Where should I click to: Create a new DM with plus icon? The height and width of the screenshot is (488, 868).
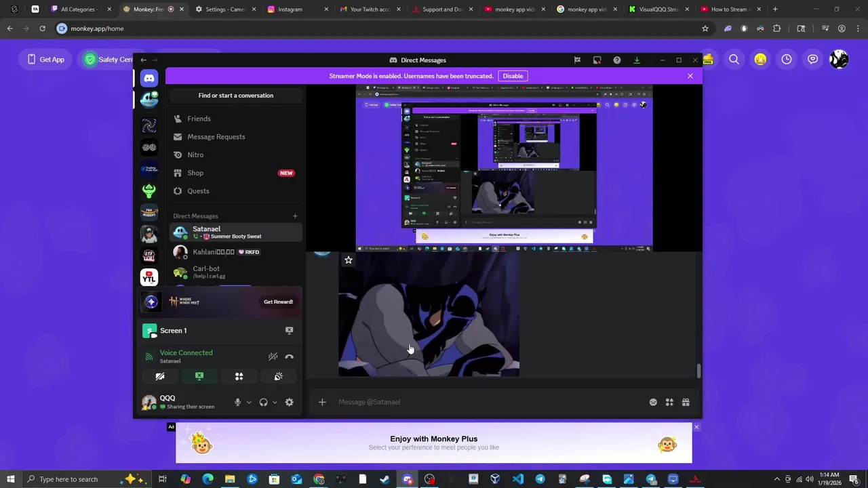click(295, 216)
